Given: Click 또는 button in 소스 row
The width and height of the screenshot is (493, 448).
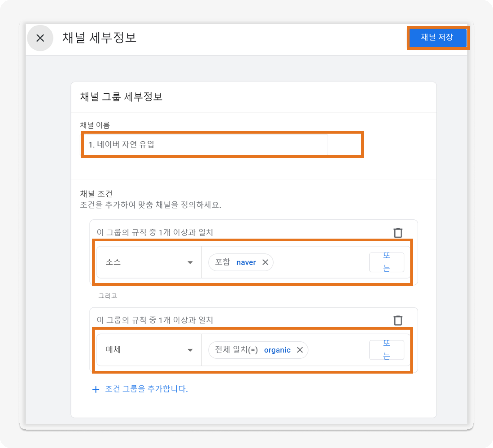Looking at the screenshot, I should [387, 262].
